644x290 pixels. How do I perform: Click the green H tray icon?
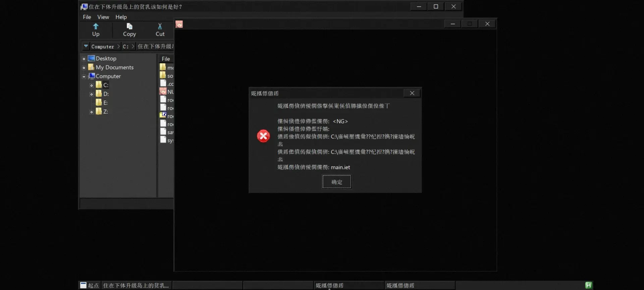click(588, 285)
